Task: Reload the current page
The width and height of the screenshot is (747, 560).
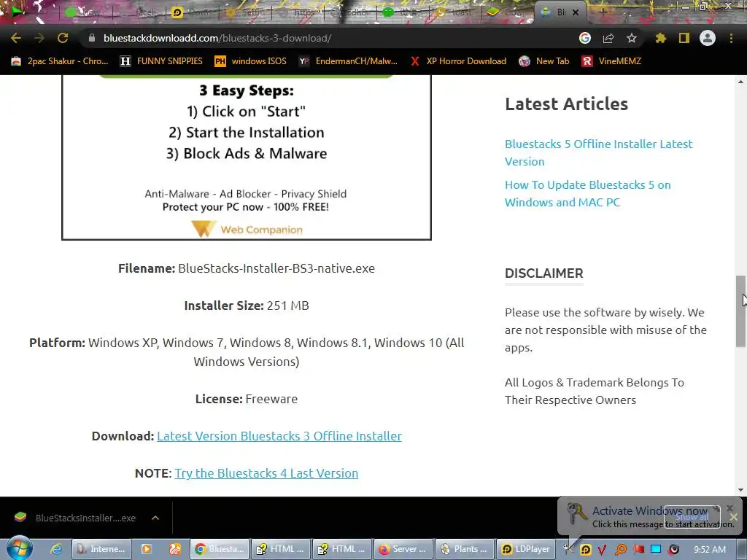Action: tap(63, 38)
